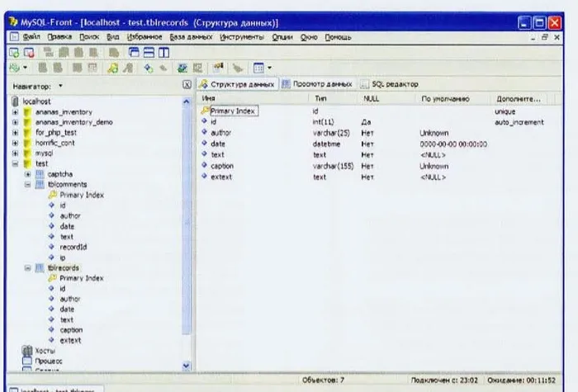The height and width of the screenshot is (392, 578).
Task: Click the add index key icon with green plus
Action: [113, 68]
